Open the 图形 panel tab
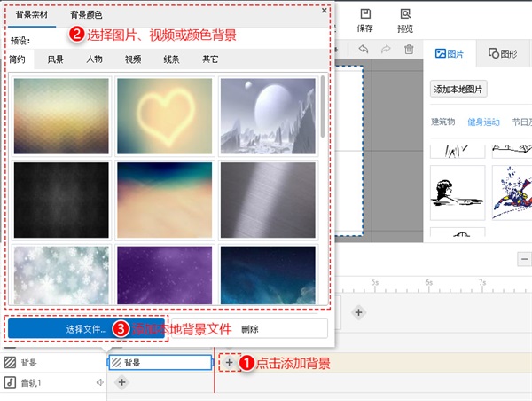The image size is (532, 401). (503, 53)
